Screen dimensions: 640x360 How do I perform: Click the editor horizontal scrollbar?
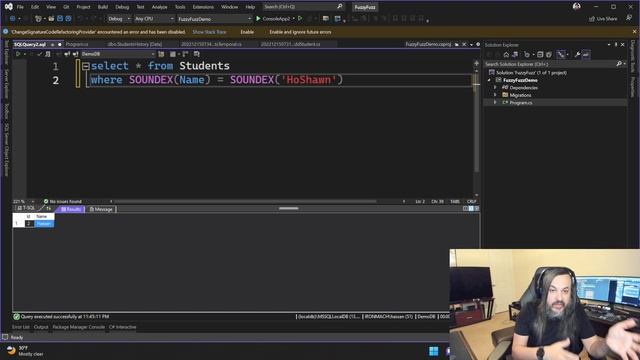245,202
